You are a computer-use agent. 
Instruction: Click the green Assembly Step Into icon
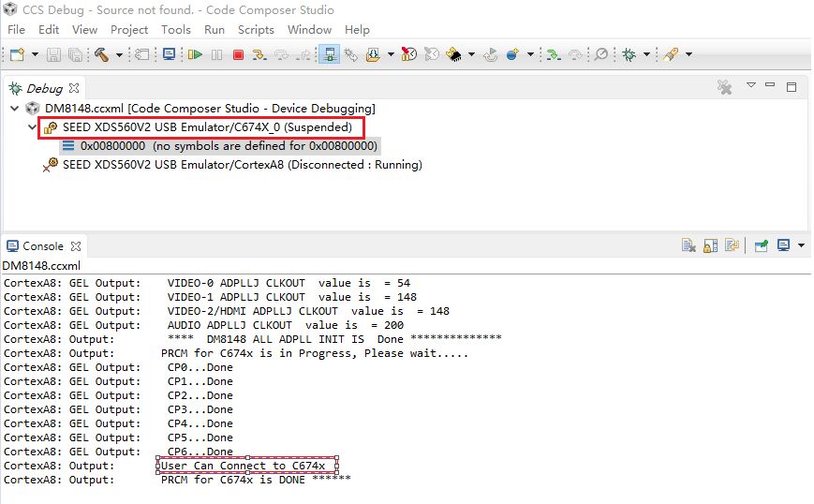point(554,54)
